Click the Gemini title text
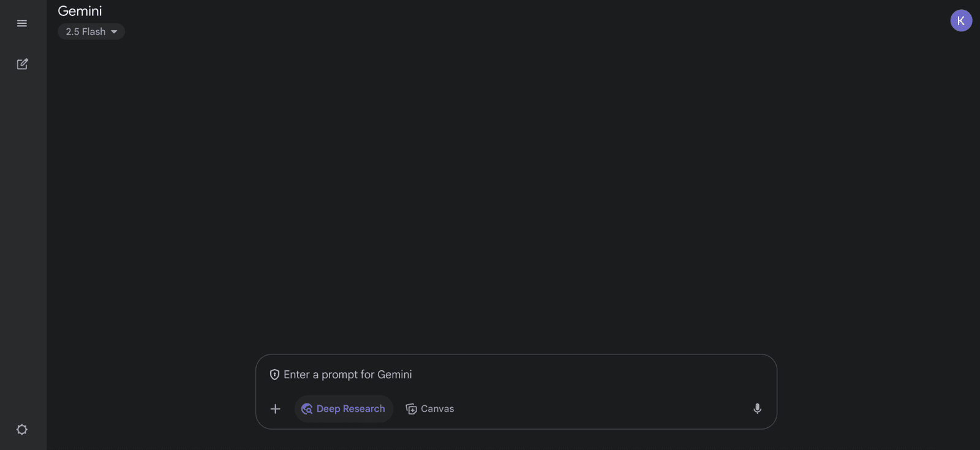This screenshot has width=980, height=450. 80,11
